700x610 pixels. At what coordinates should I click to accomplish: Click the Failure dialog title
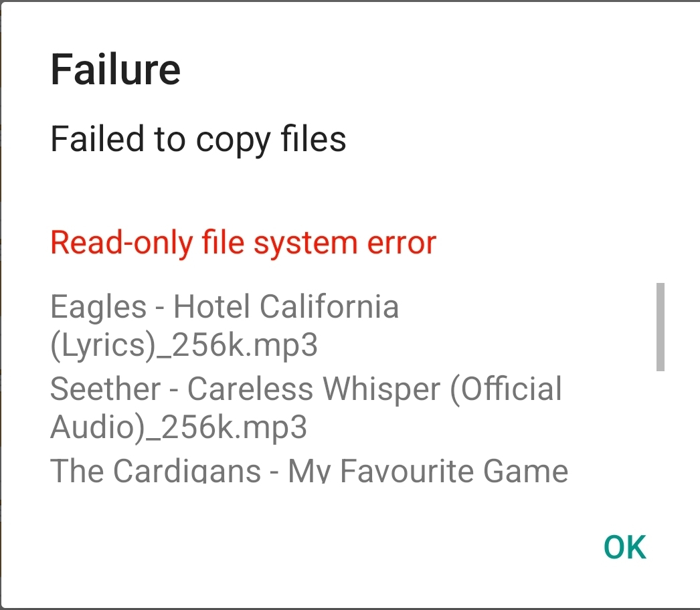(116, 69)
